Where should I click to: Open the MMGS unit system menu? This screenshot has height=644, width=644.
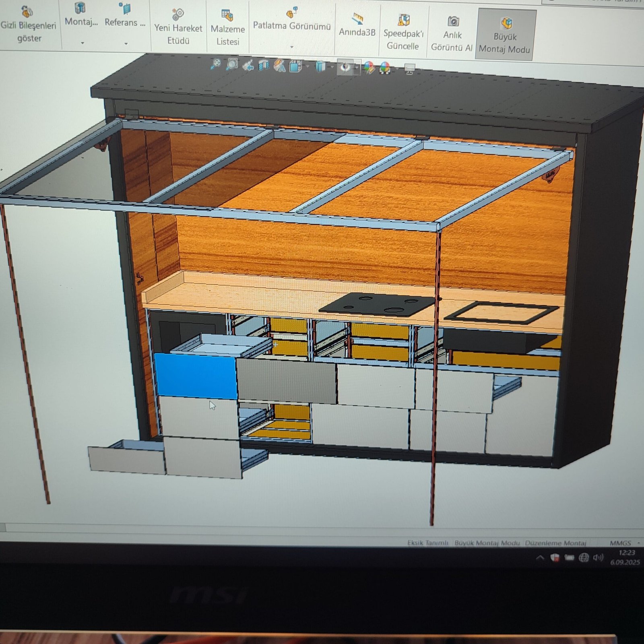coord(620,543)
